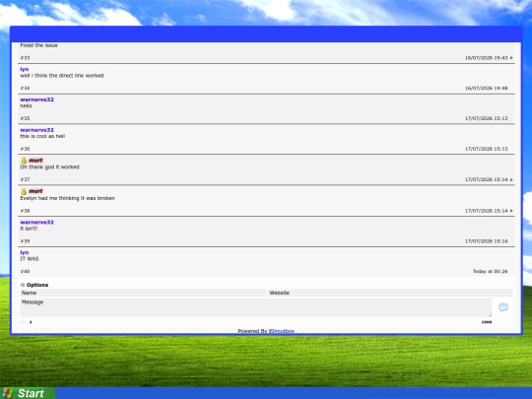
Task: Click murt's name on the Evelyn post
Action: pos(35,191)
